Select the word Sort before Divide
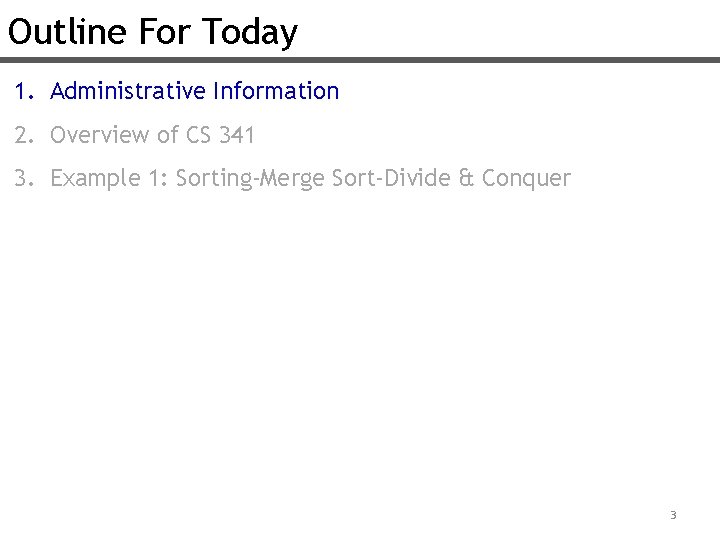The height and width of the screenshot is (540, 720). [x=354, y=178]
